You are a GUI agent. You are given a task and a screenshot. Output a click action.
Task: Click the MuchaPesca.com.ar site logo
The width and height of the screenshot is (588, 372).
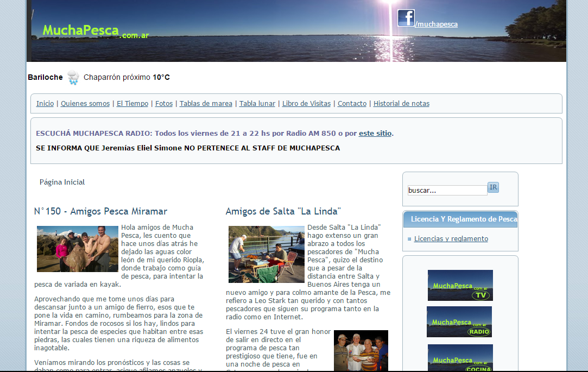click(96, 31)
